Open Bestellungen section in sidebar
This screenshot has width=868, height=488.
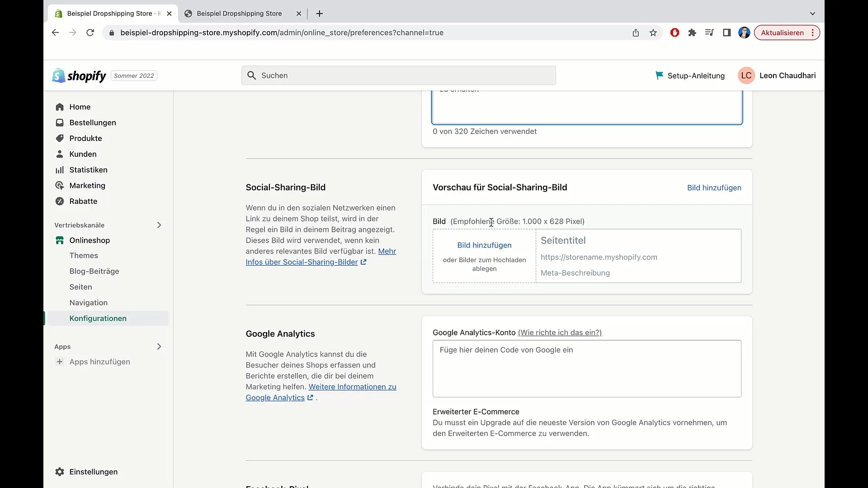click(92, 122)
